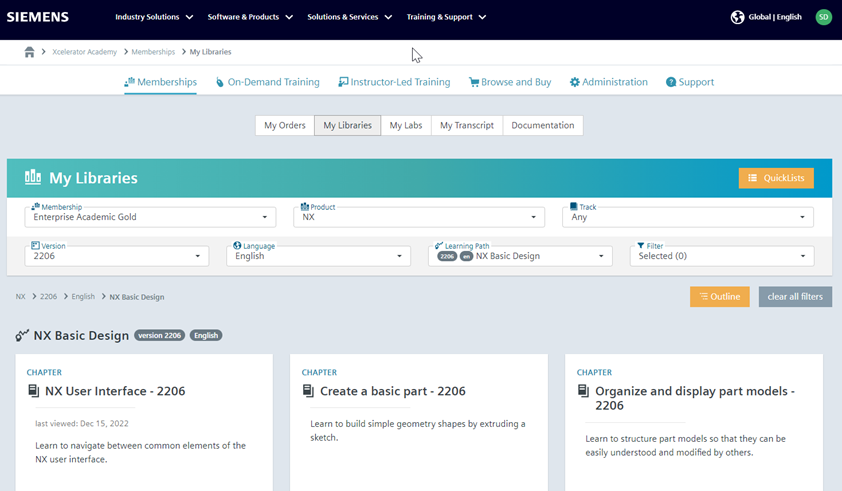The image size is (842, 491).
Task: Click 'last viewed: Dec 15, 2022' text
Action: point(82,423)
